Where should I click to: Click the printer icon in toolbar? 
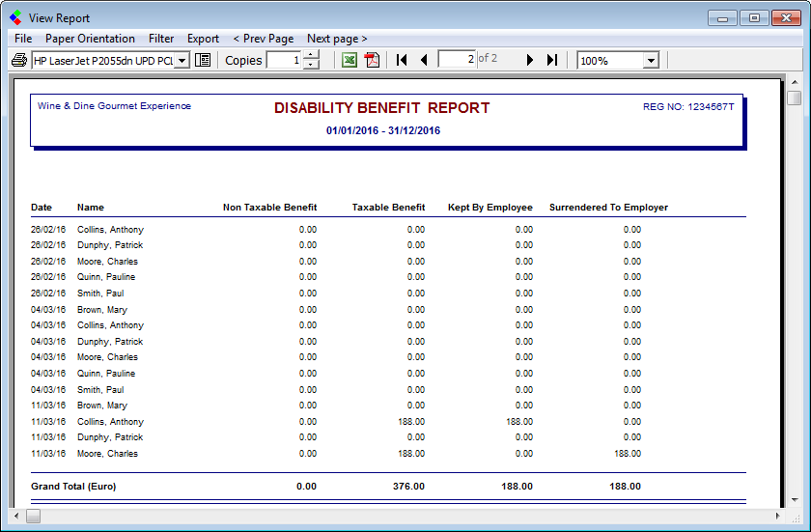pyautogui.click(x=19, y=61)
